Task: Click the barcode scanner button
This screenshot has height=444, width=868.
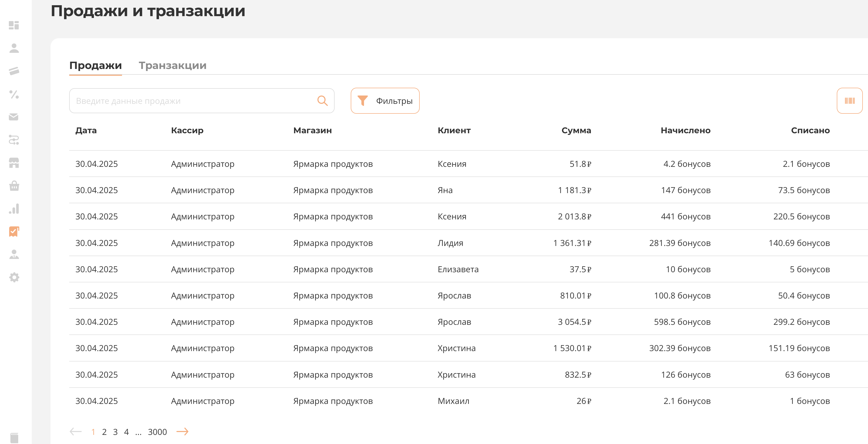Action: pyautogui.click(x=849, y=101)
